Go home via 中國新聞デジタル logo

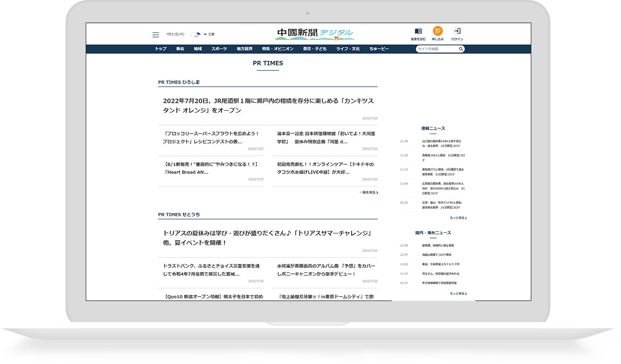coord(314,34)
